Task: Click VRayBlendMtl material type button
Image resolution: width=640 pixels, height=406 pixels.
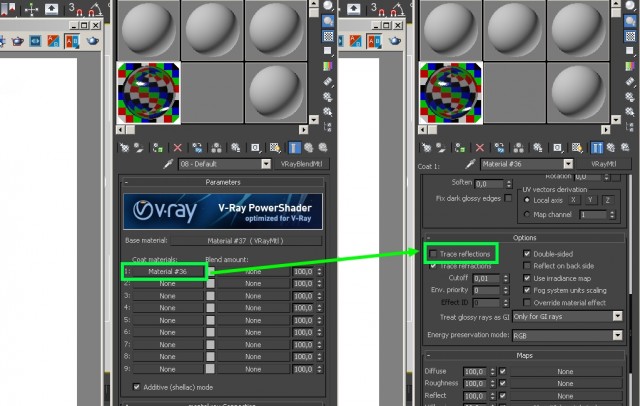Action: (301, 164)
